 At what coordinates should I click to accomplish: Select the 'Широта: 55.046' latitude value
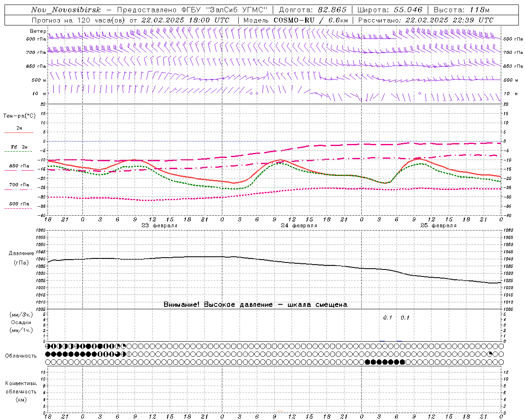pyautogui.click(x=390, y=10)
